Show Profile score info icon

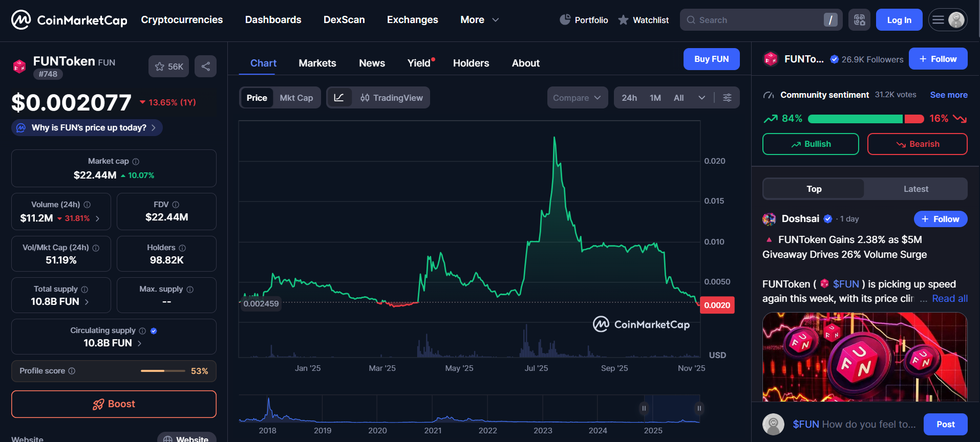[72, 371]
